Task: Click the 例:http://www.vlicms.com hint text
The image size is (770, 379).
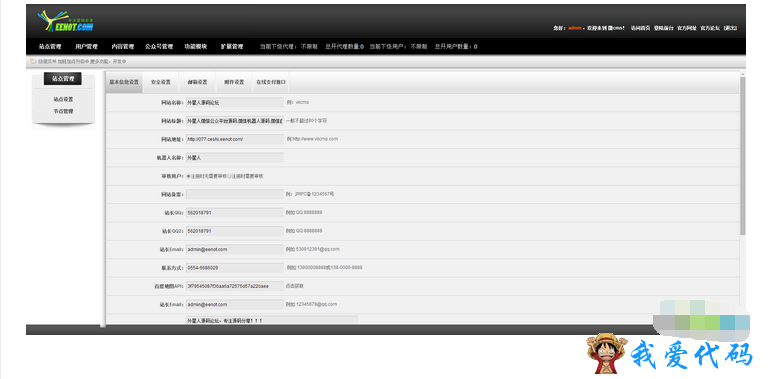Action: tap(312, 139)
